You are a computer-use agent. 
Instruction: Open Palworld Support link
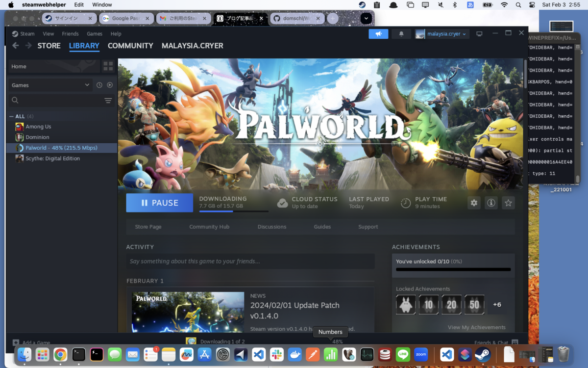tap(368, 227)
